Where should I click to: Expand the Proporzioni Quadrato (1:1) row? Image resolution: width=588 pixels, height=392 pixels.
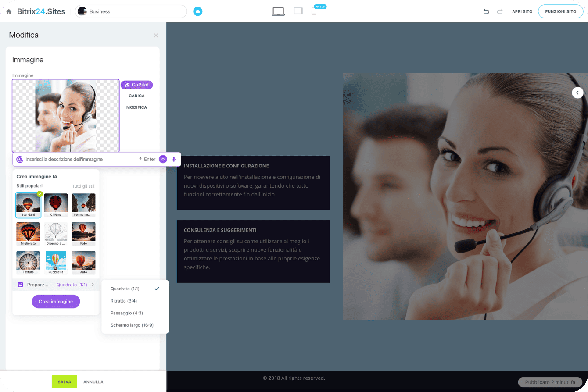tap(56, 285)
